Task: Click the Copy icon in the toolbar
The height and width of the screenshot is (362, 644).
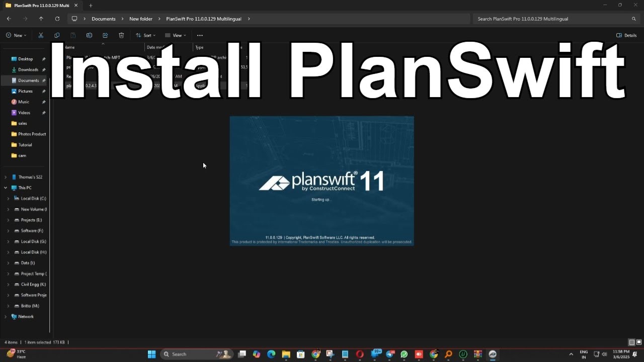Action: [57, 35]
